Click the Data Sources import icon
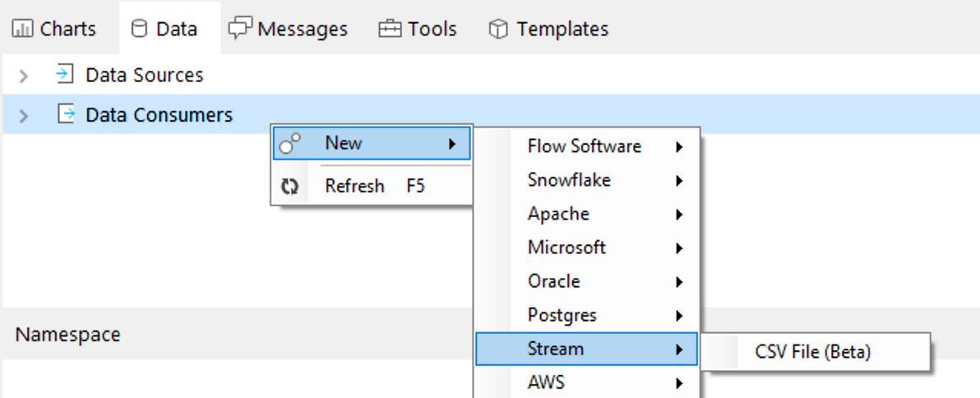This screenshot has height=398, width=980. tap(65, 74)
